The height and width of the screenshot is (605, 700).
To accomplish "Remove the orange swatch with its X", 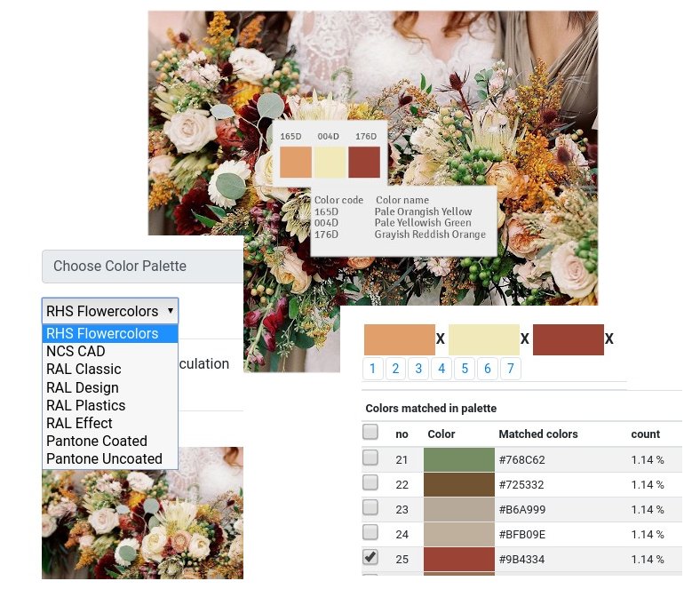I will 441,338.
